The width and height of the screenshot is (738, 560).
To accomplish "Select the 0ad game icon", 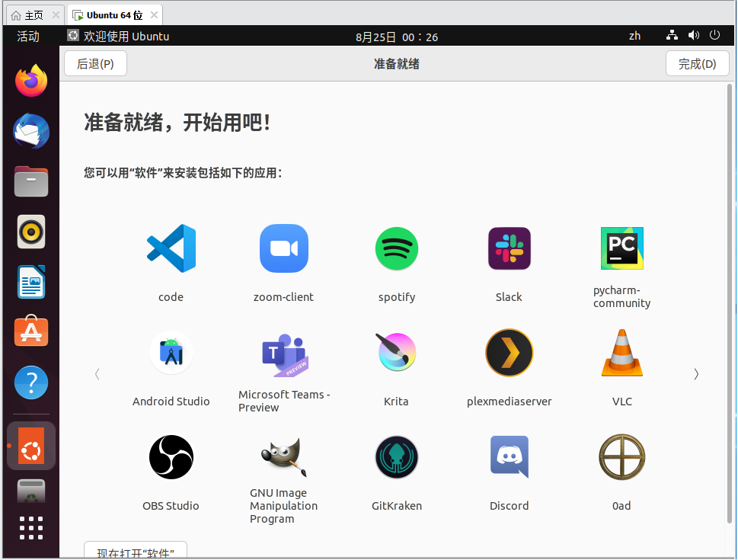I will tap(621, 457).
